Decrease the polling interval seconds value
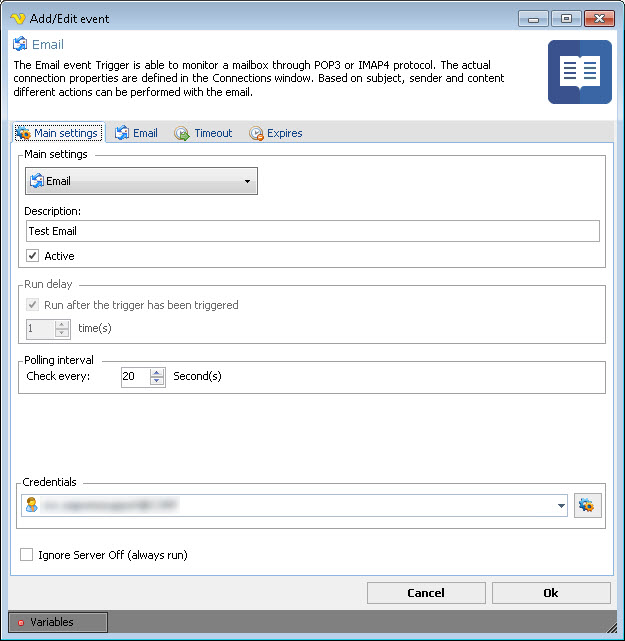The image size is (625, 641). [x=156, y=381]
